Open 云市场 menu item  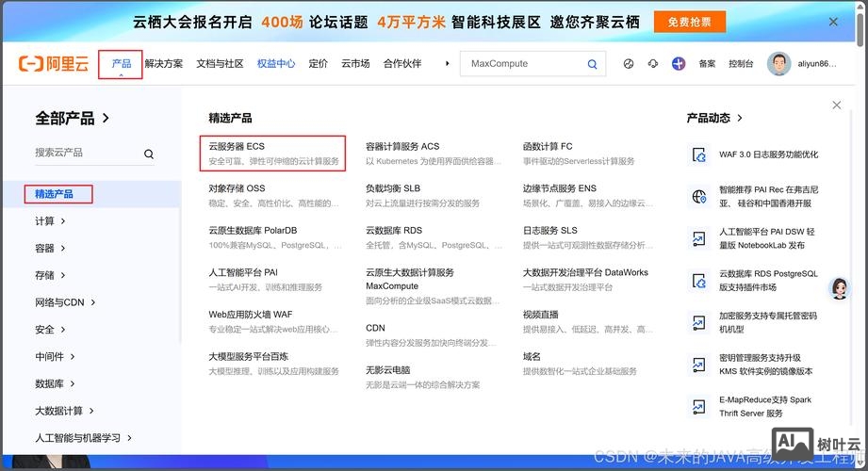point(355,64)
